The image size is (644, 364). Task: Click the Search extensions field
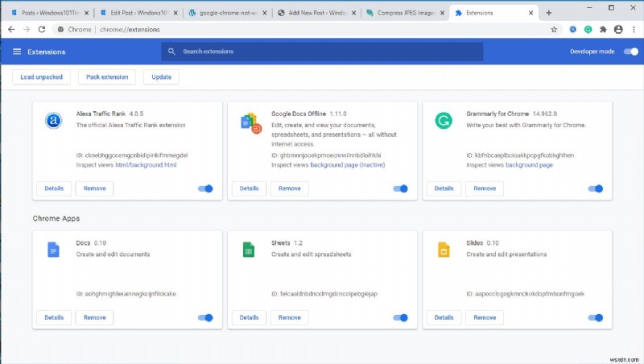322,52
